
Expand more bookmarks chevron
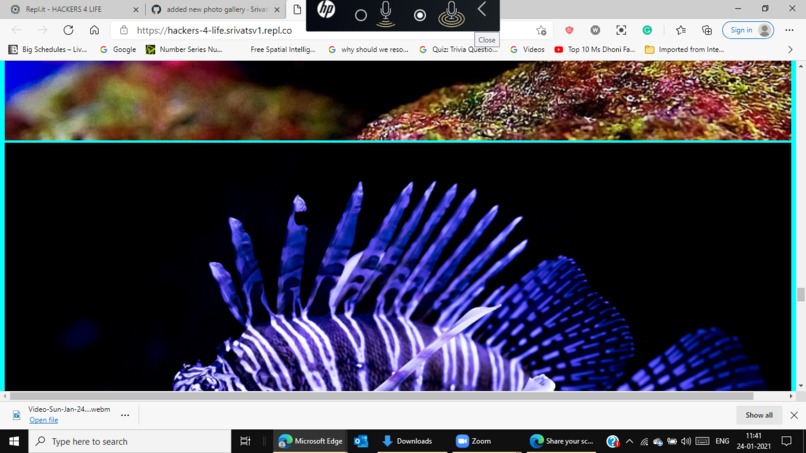[790, 49]
